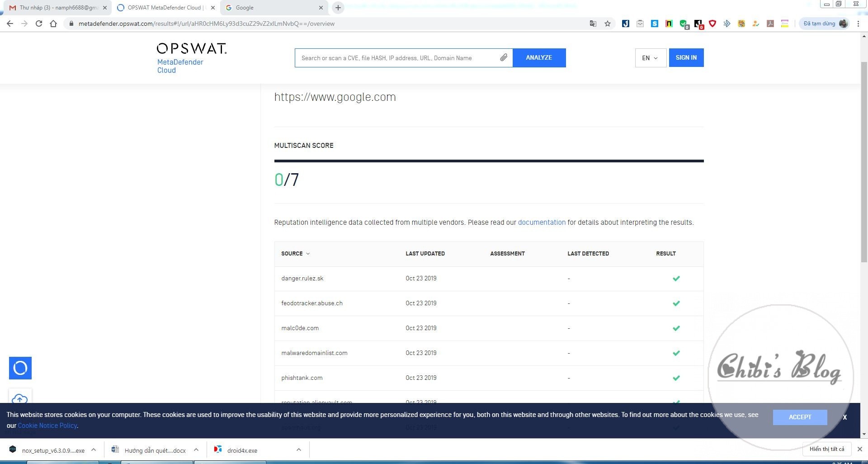Click the green check for phishtank.com
The image size is (868, 464).
pyautogui.click(x=676, y=378)
